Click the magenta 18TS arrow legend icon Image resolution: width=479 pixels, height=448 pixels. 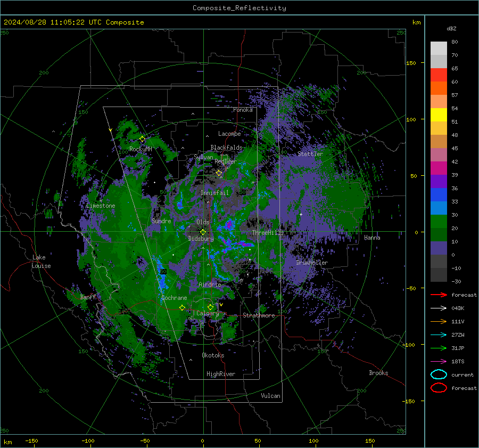coord(439,361)
